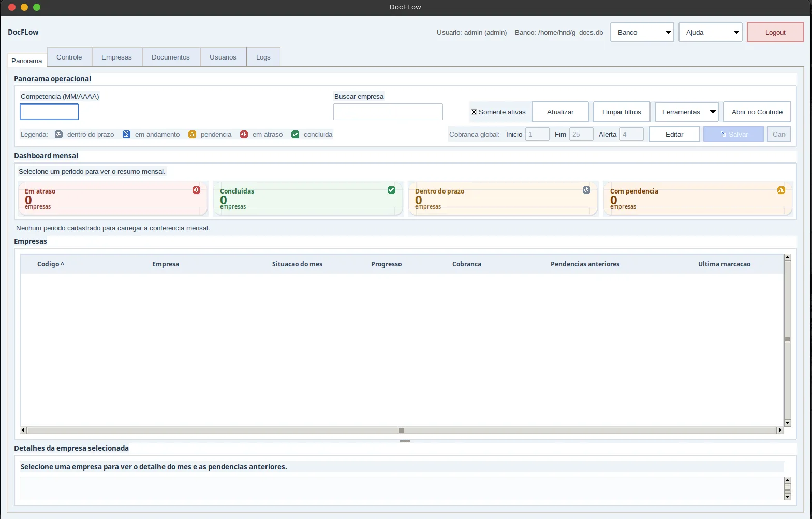Switch to the Usuarios tab
This screenshot has width=812, height=519.
223,57
